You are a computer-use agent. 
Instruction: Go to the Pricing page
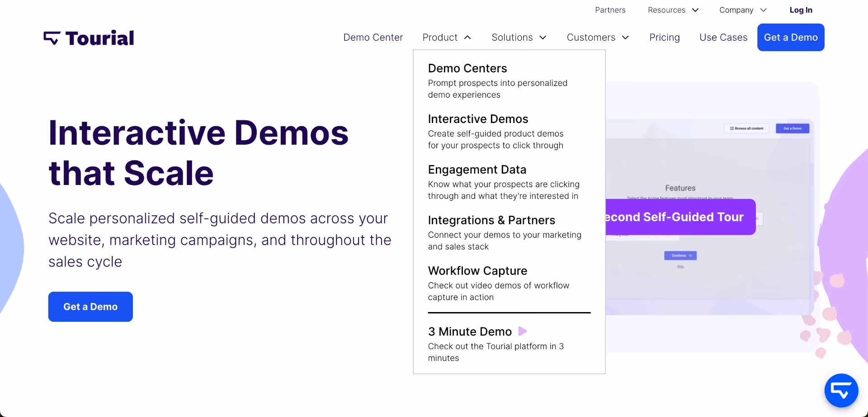(x=665, y=38)
